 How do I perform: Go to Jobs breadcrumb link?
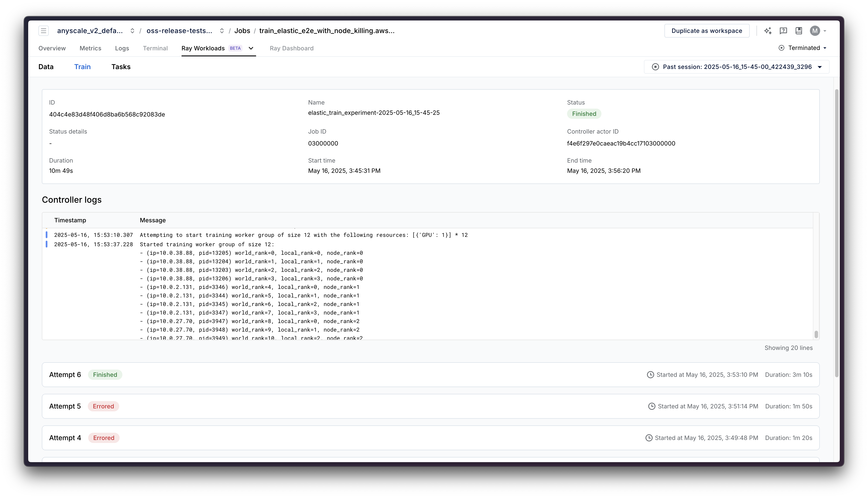click(242, 31)
